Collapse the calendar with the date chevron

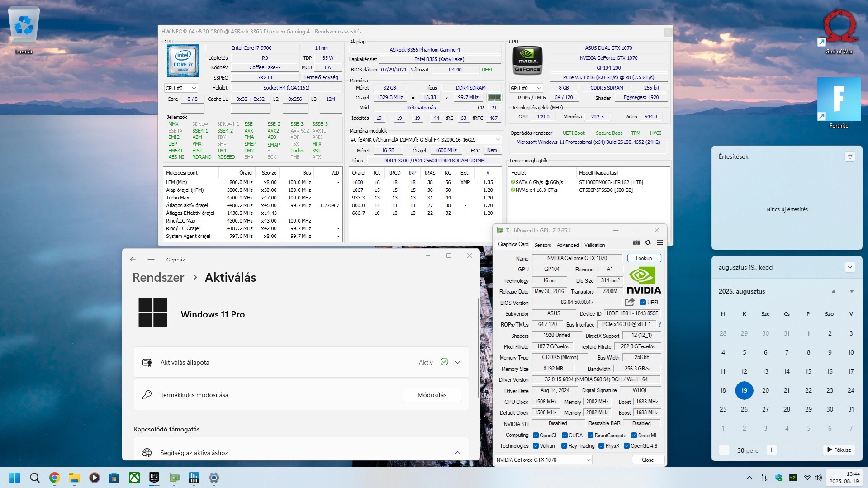pyautogui.click(x=850, y=267)
